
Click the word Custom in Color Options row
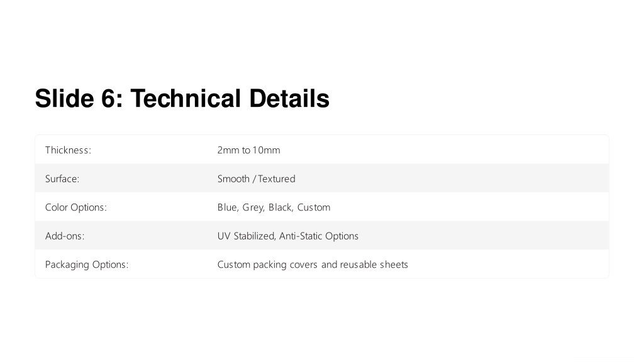click(314, 207)
